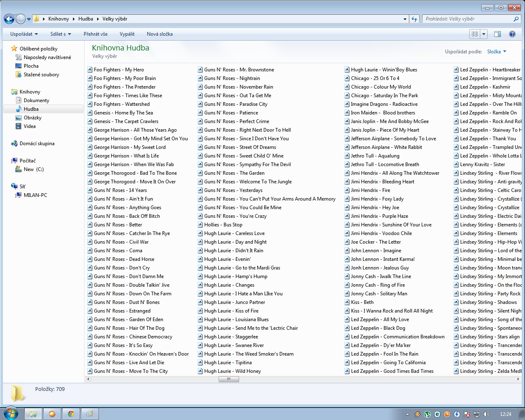Click the Prohledat search input field
The height and width of the screenshot is (420, 525).
467,19
